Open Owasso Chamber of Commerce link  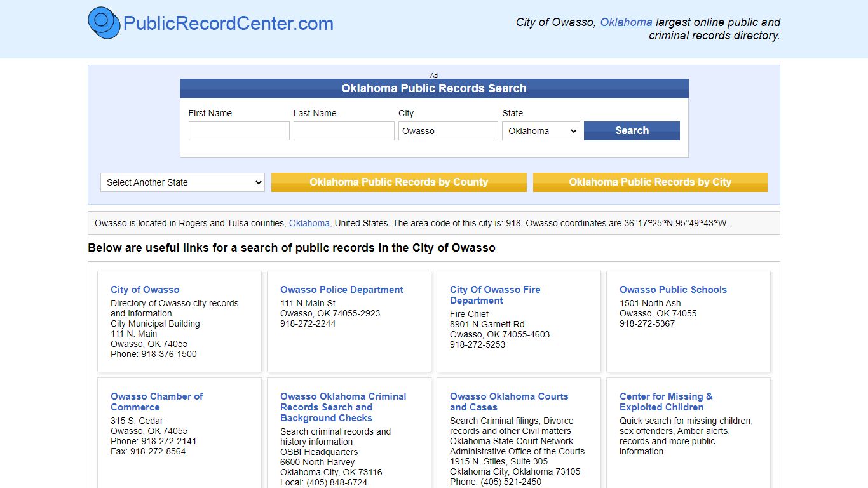(x=156, y=402)
